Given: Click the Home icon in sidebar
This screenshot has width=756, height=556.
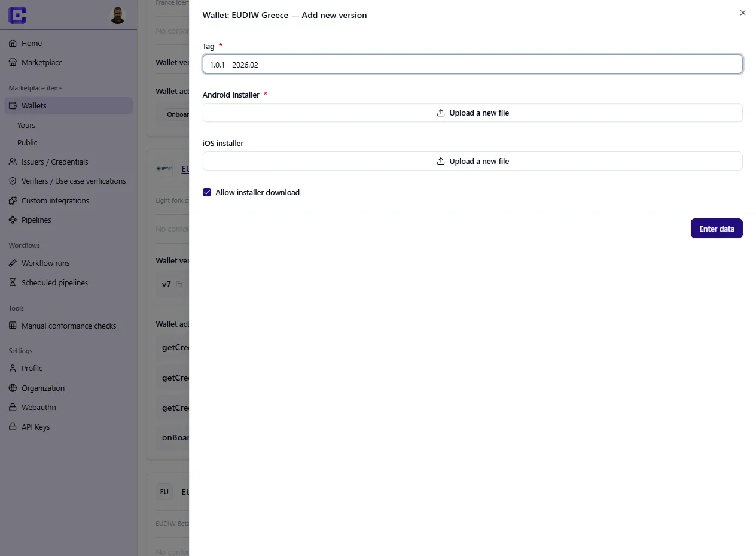Looking at the screenshot, I should coord(13,43).
